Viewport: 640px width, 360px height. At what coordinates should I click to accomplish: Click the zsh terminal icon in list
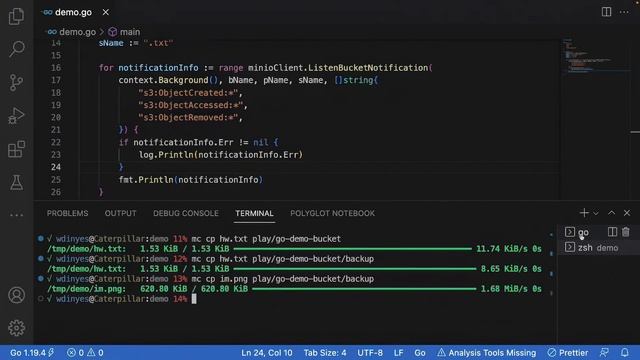coord(570,247)
